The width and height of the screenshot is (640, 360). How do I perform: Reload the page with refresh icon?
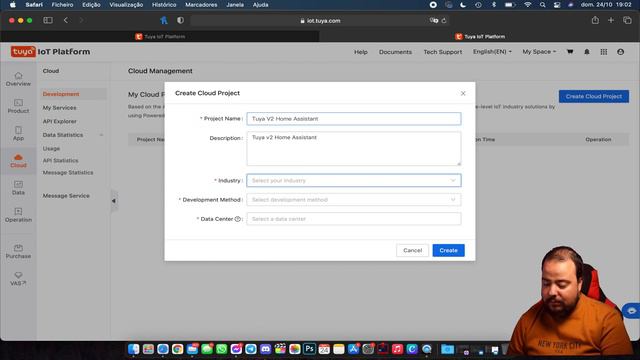pos(444,20)
